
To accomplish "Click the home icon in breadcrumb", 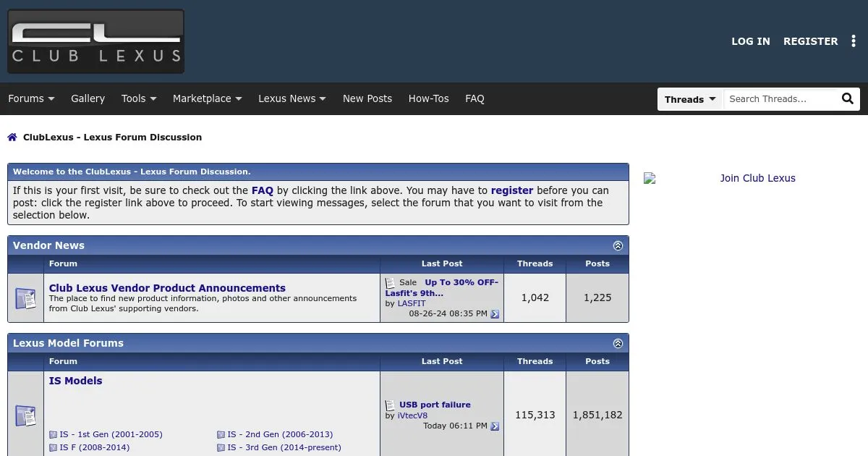I will click(x=12, y=138).
